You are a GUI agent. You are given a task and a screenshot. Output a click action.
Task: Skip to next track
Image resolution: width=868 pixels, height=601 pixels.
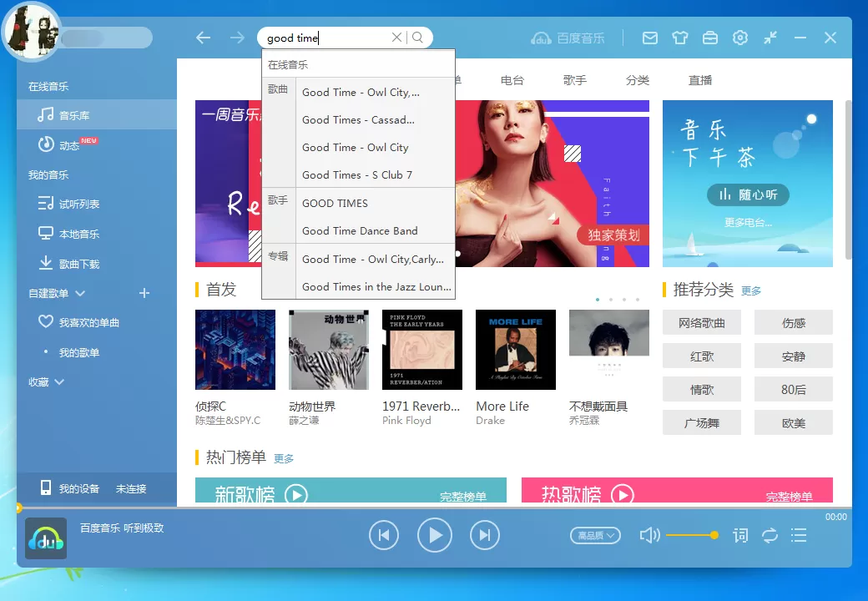[x=484, y=535]
